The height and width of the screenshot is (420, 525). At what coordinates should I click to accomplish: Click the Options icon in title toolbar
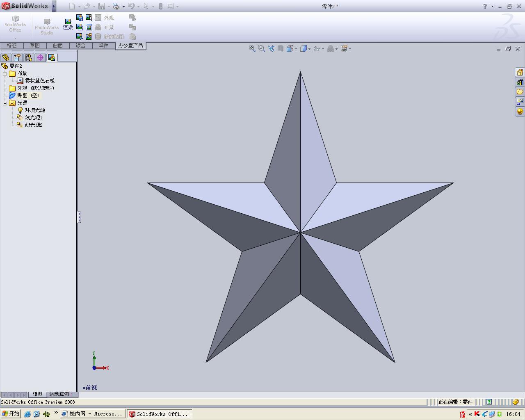coord(170,6)
